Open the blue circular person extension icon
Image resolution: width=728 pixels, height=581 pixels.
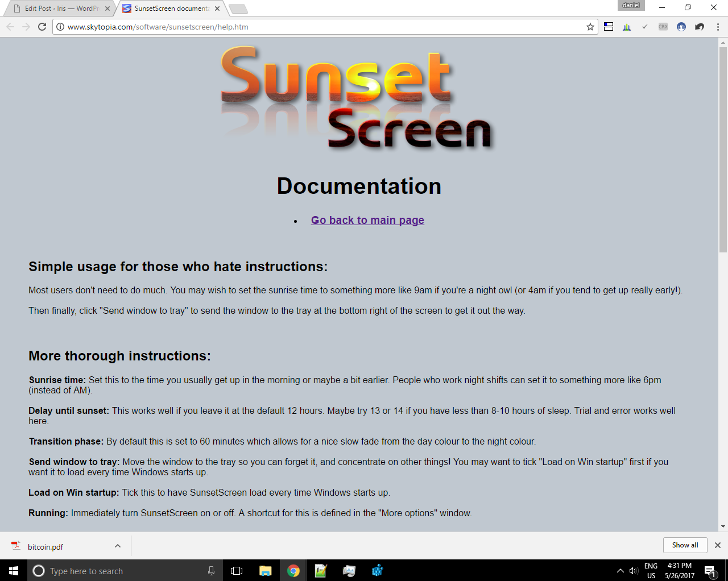(x=681, y=27)
